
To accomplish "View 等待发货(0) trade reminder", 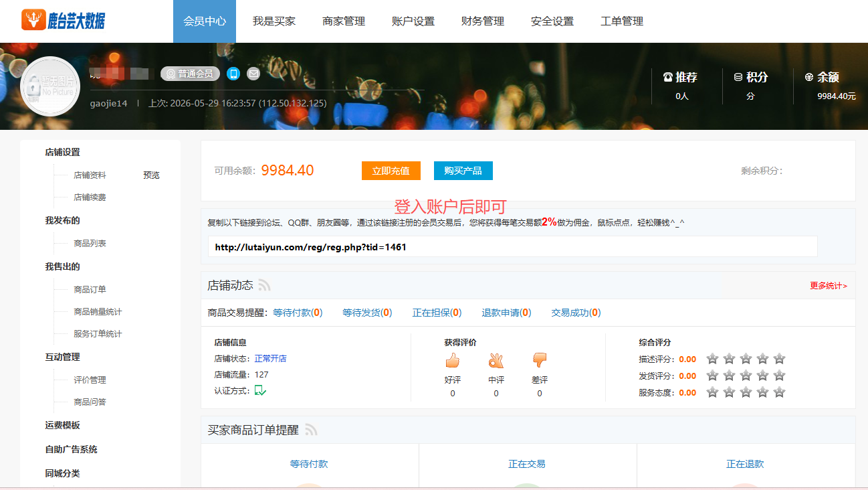I will [x=367, y=313].
